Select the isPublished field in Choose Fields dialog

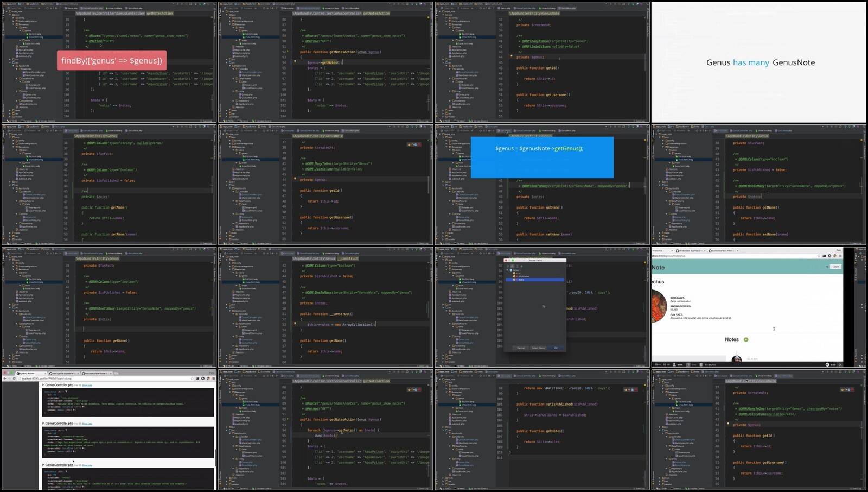[524, 276]
